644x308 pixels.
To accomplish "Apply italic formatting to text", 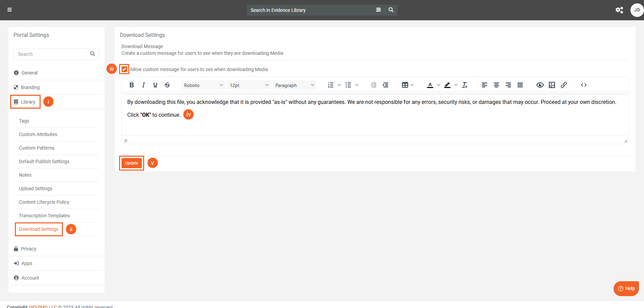I will [x=143, y=85].
